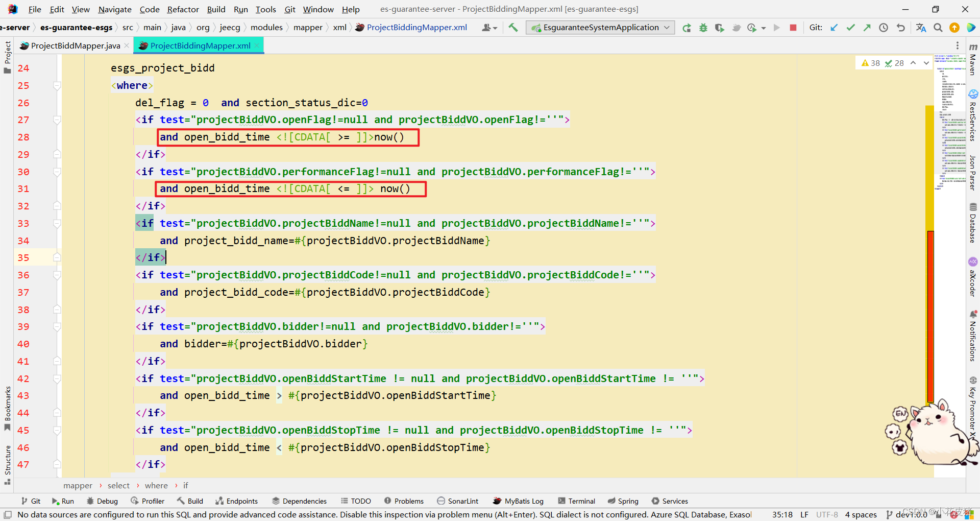Click the 4 spaces indent status entry
The width and height of the screenshot is (980, 521).
pyautogui.click(x=861, y=514)
